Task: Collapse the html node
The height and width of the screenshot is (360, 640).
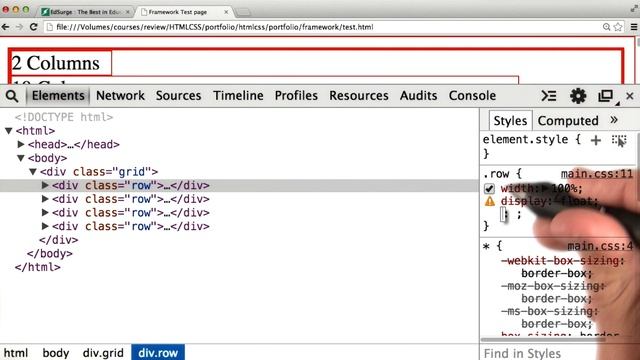Action: (x=9, y=131)
